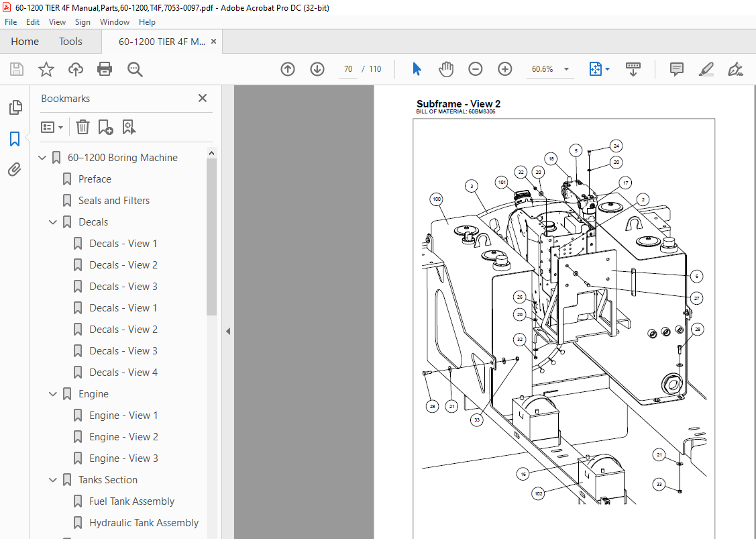Click the total pages value 110
Viewport: 756px width, 539px height.
point(375,69)
